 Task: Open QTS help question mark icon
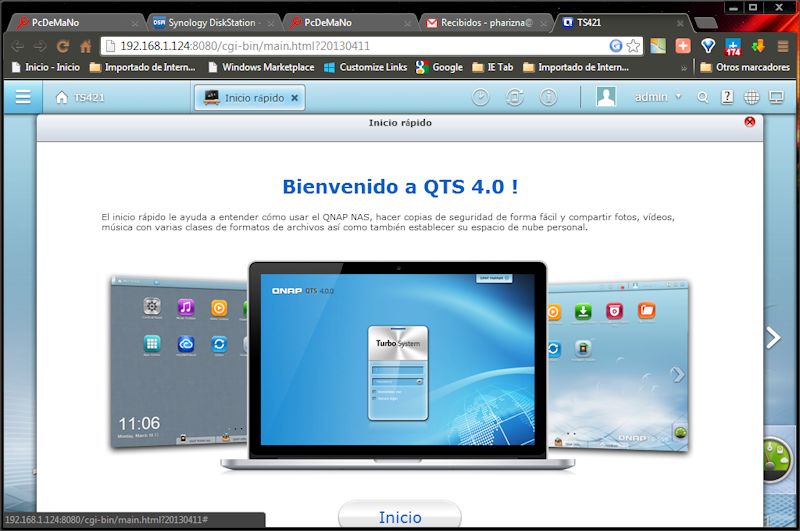[x=727, y=97]
